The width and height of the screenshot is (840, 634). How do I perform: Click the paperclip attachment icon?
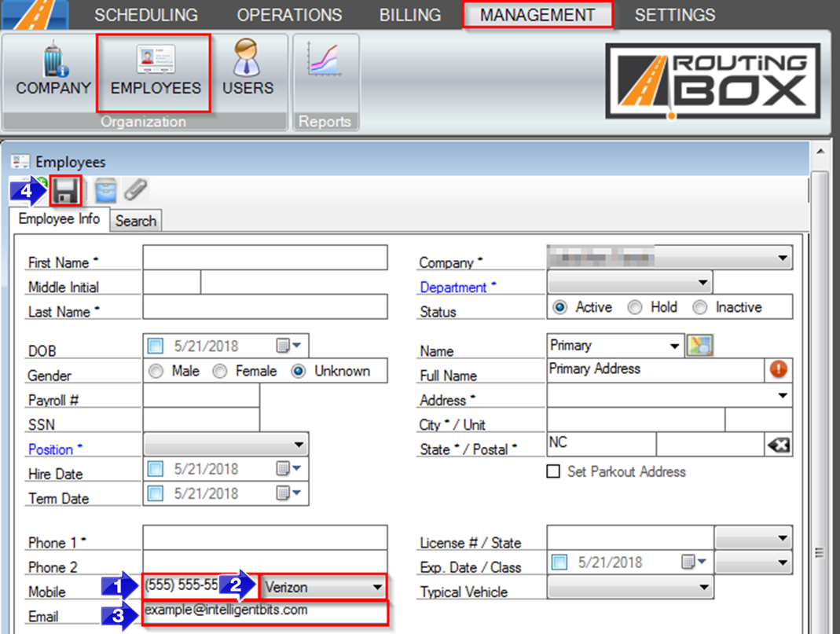pyautogui.click(x=136, y=190)
